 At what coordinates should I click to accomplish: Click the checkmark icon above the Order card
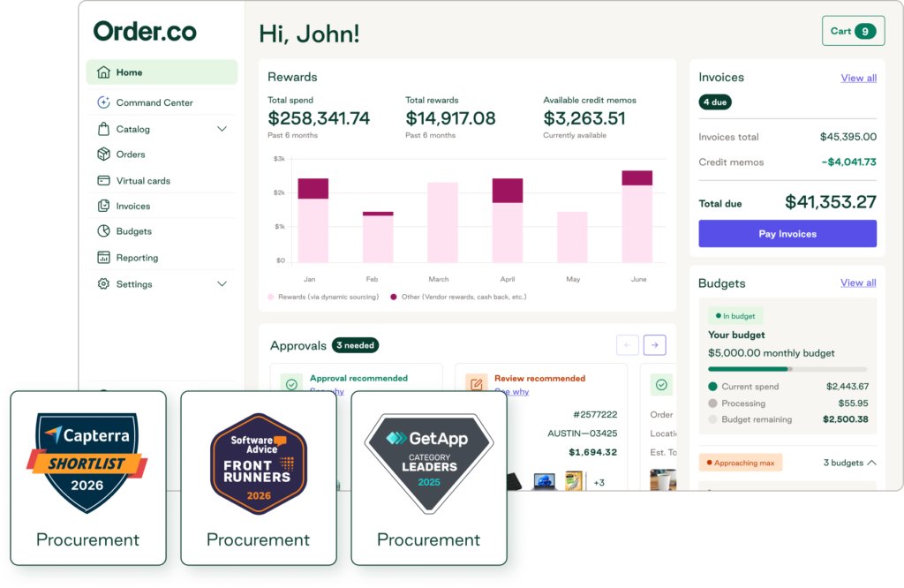[x=661, y=385]
